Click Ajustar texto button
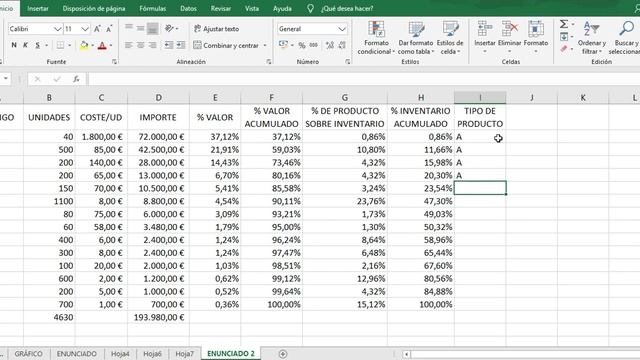Viewport: 640px width, 360px height. pyautogui.click(x=217, y=29)
